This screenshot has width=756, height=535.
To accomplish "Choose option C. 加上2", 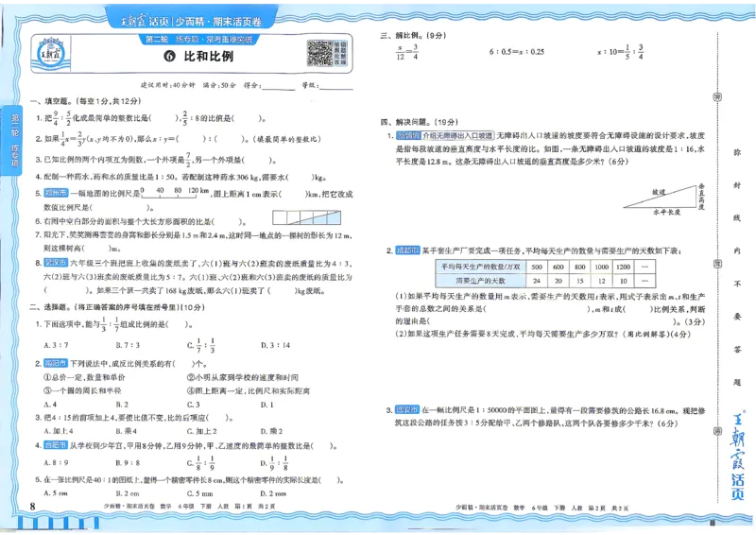I will click(x=202, y=431).
